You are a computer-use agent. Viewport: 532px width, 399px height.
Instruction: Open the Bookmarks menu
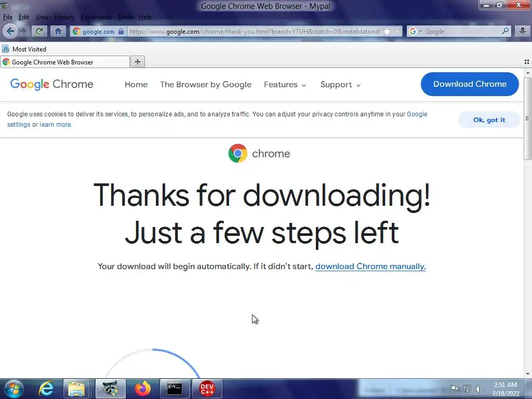(96, 17)
